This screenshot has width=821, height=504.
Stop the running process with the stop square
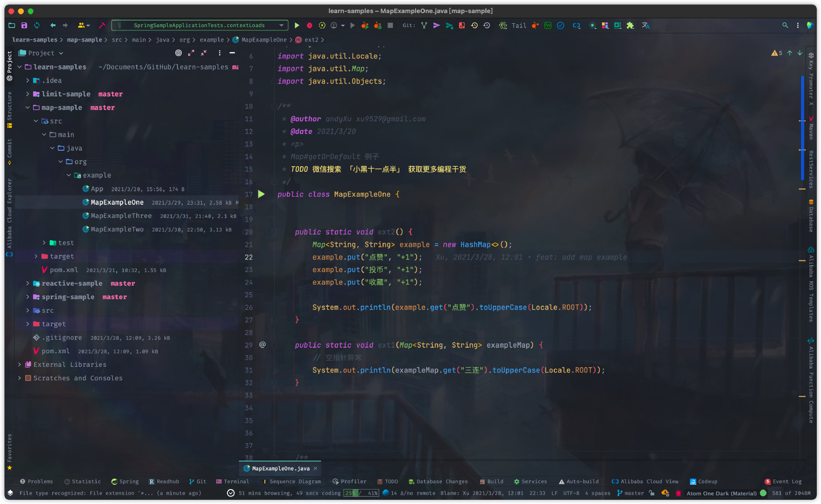pyautogui.click(x=390, y=25)
